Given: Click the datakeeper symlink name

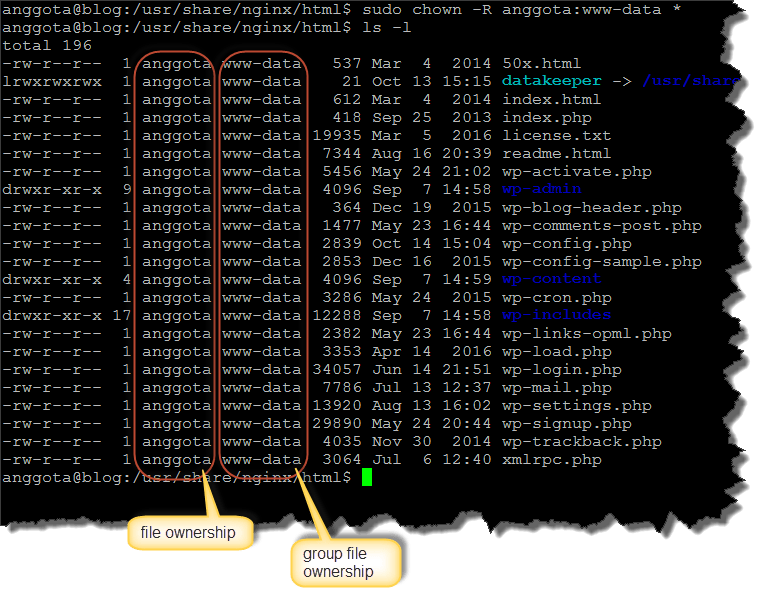Looking at the screenshot, I should 552,81.
